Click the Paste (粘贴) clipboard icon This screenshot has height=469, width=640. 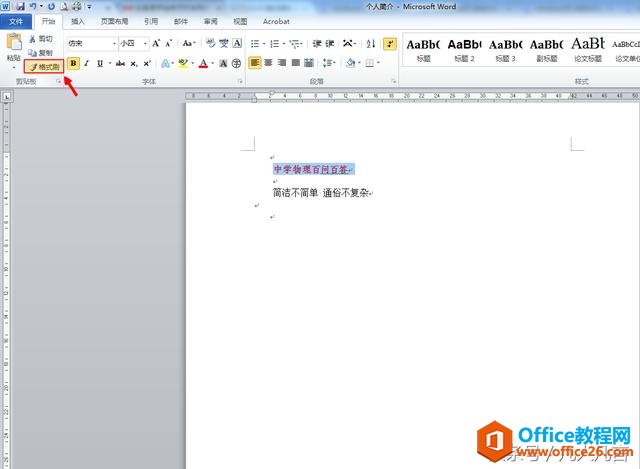pyautogui.click(x=14, y=42)
